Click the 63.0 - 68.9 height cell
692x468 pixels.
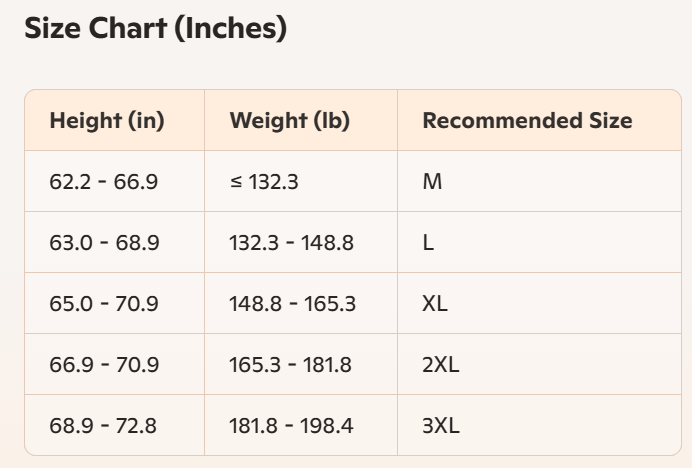pos(104,243)
